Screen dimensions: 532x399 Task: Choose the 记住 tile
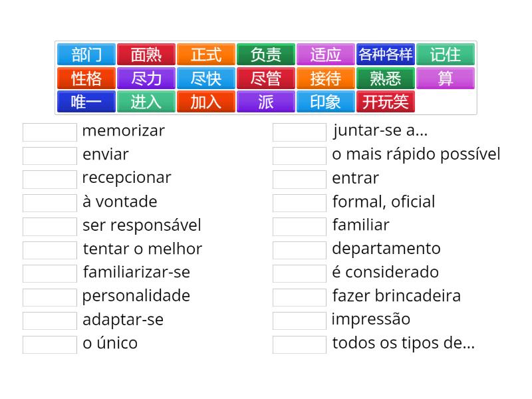click(446, 55)
